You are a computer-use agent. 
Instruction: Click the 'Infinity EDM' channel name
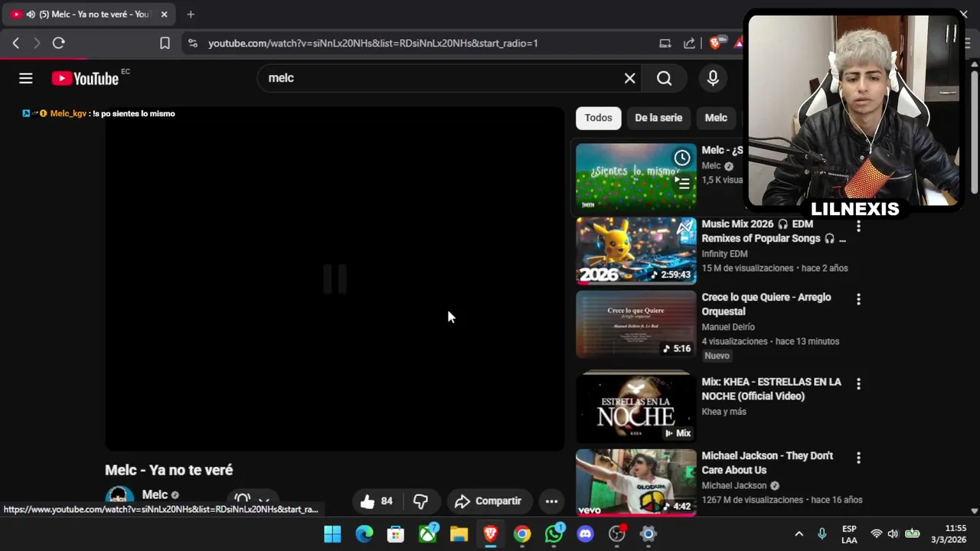tap(724, 253)
